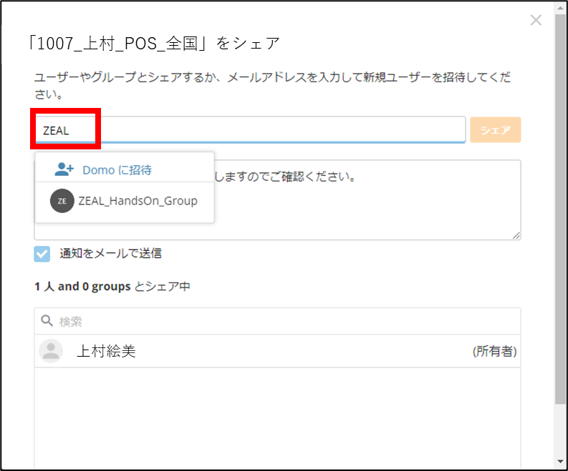Click the add-user invite icon

tap(64, 169)
